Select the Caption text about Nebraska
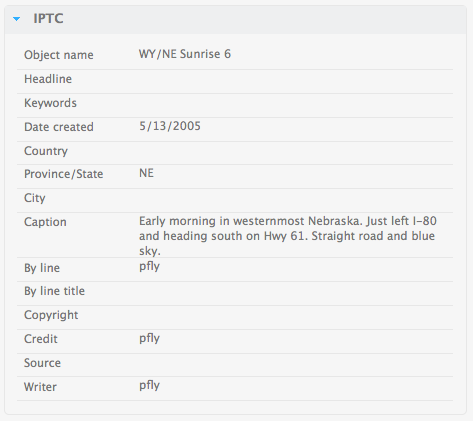 coord(288,236)
